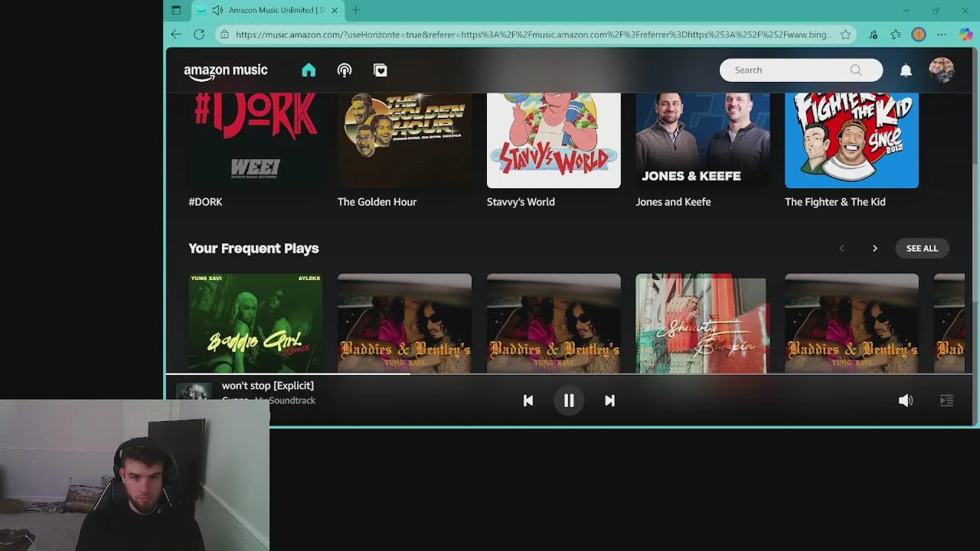Show previous Frequent Plays items
Screen dimensions: 980x551
point(841,249)
